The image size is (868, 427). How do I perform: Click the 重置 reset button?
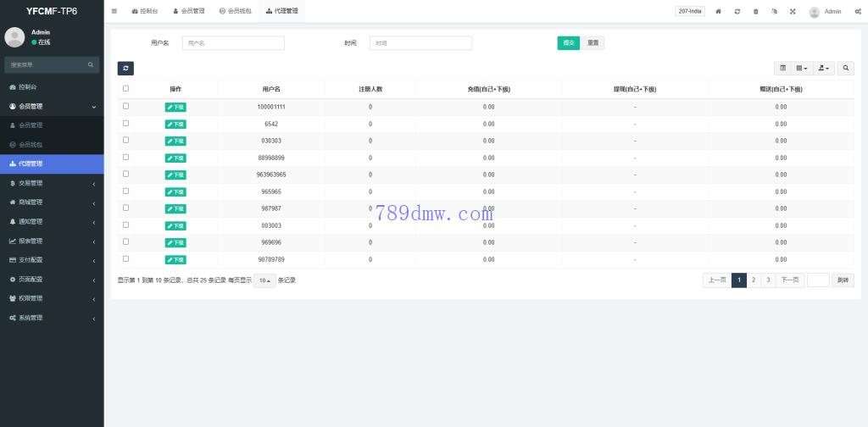[593, 43]
